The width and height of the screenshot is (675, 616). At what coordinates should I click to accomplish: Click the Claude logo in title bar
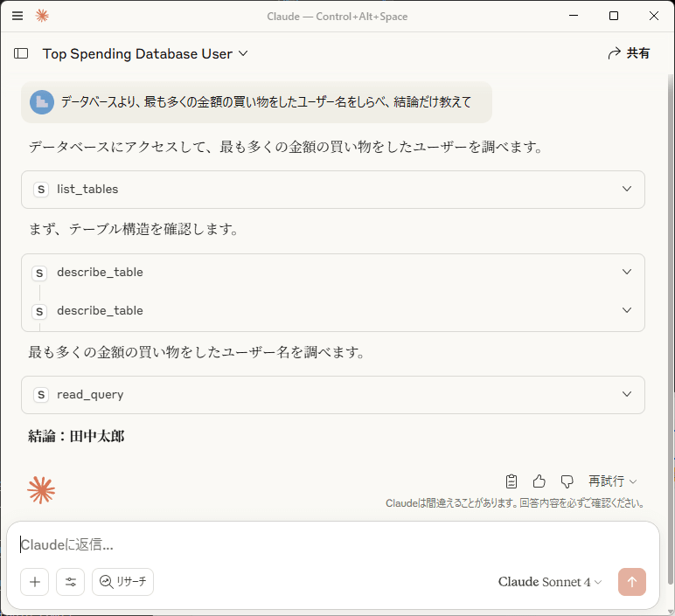(x=42, y=16)
